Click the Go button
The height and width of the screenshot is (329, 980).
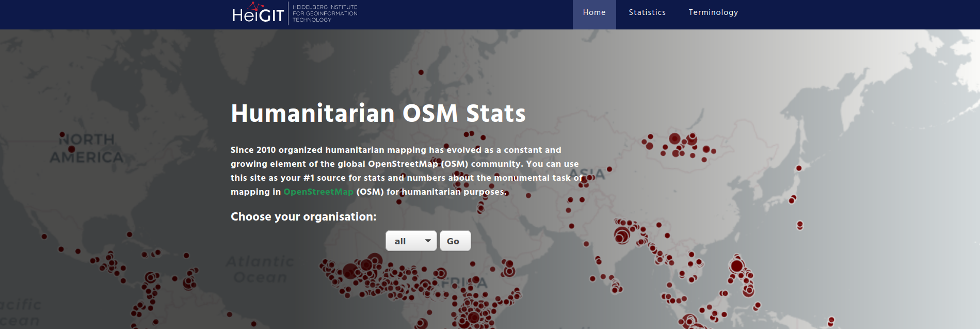(455, 241)
